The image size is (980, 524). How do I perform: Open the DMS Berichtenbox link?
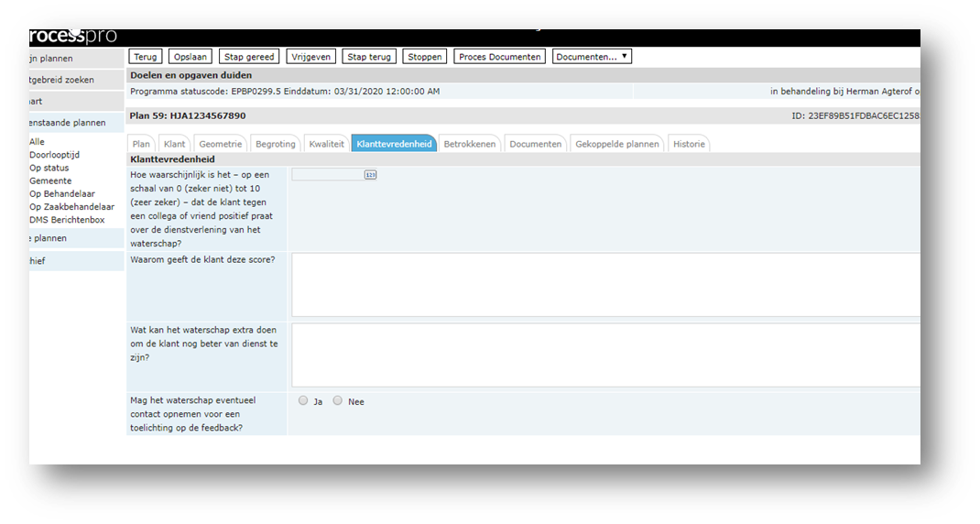tap(67, 220)
